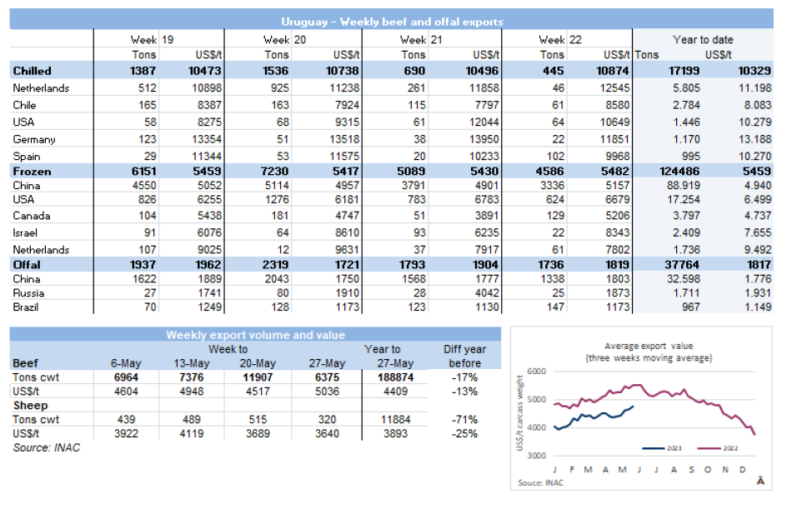This screenshot has height=514, width=812.
Task: Click the 2023 blue legend line
Action: [652, 447]
